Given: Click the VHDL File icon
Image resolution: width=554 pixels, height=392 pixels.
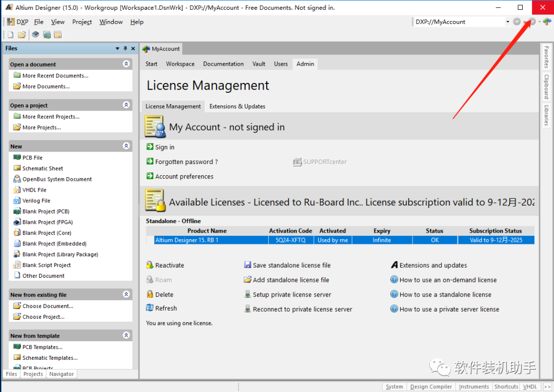Looking at the screenshot, I should [x=17, y=190].
